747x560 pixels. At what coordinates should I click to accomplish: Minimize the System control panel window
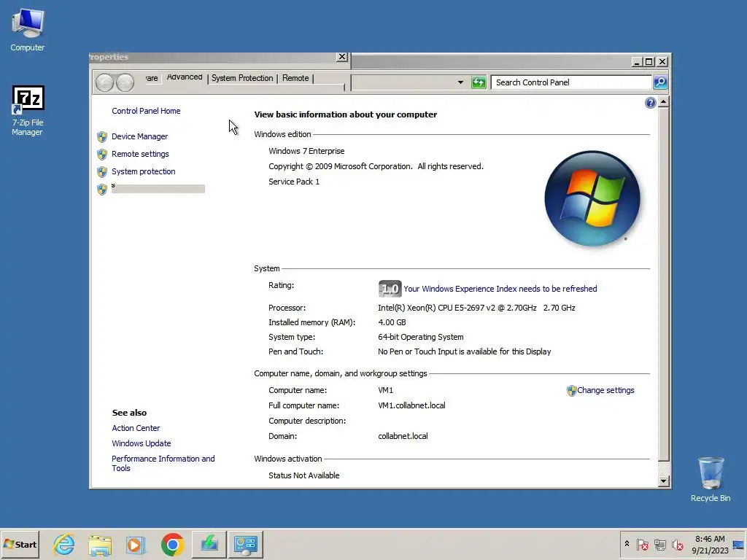(637, 62)
